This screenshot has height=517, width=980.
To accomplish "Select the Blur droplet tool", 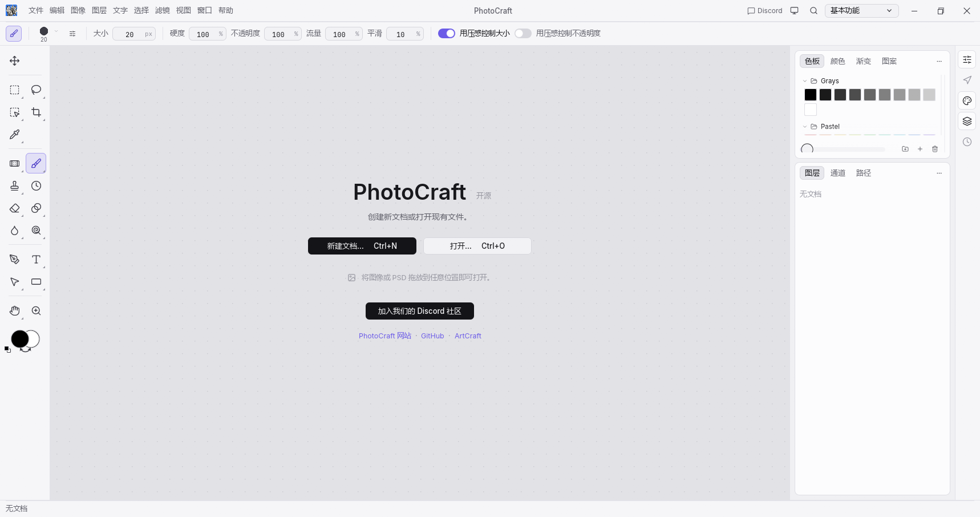I will point(15,231).
